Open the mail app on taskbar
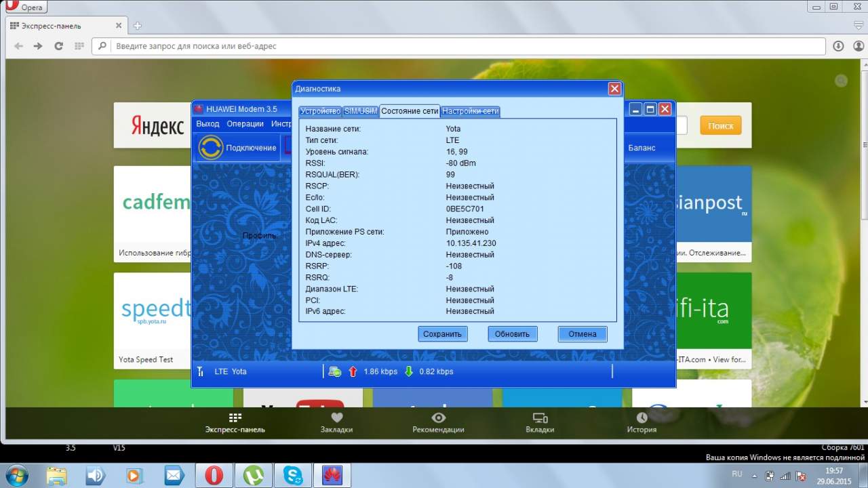Screen dimensions: 868x488 pos(174,475)
